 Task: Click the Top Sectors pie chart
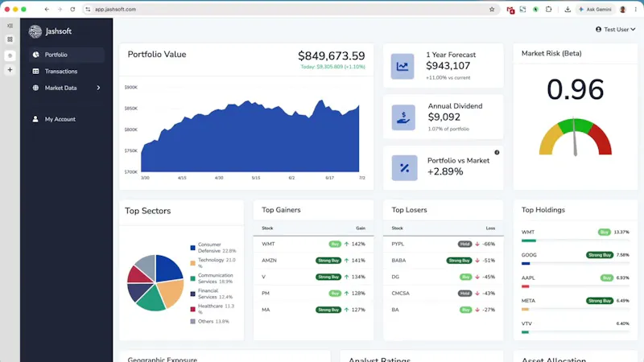(155, 283)
